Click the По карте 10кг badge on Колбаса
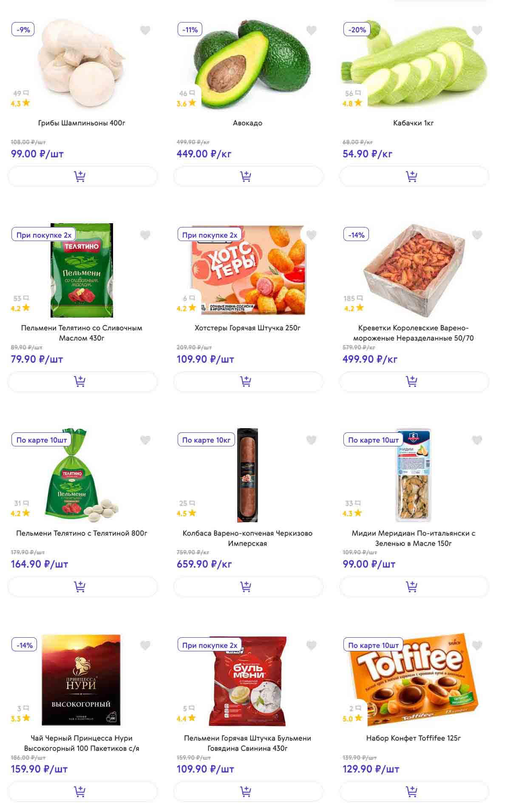This screenshot has height=812, width=510. [x=206, y=440]
